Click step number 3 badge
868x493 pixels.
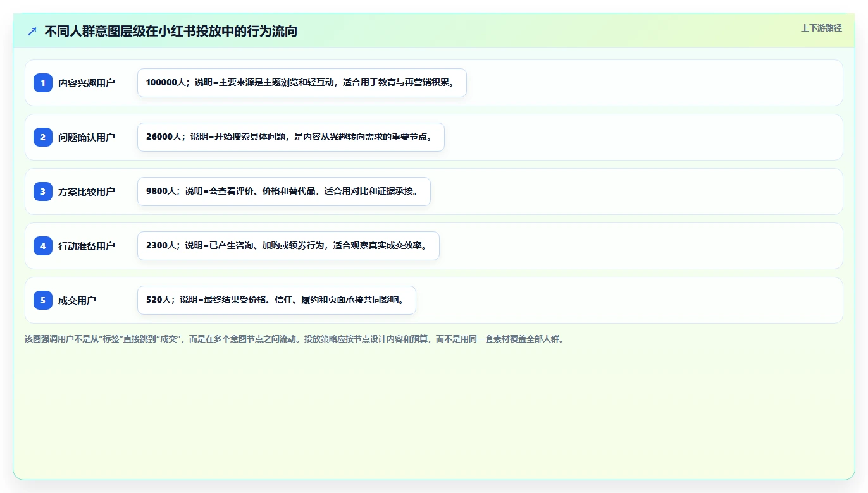pyautogui.click(x=43, y=192)
